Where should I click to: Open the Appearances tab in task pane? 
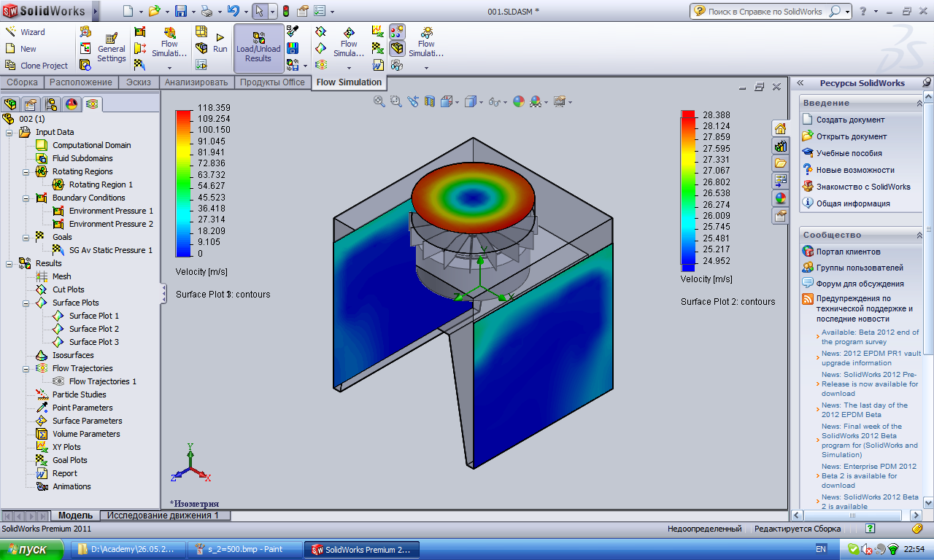click(780, 198)
